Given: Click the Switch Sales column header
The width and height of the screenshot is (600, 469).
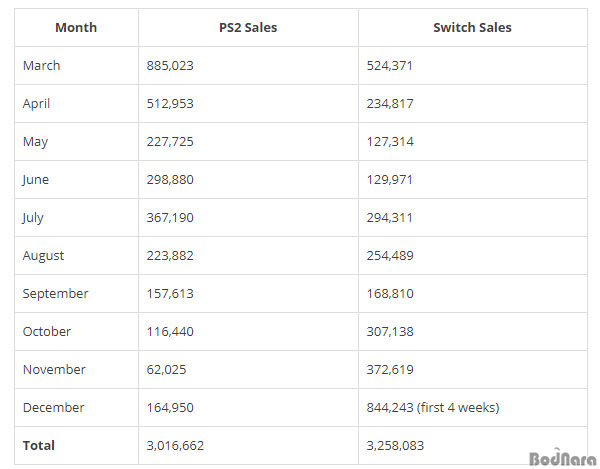Looking at the screenshot, I should point(472,28).
